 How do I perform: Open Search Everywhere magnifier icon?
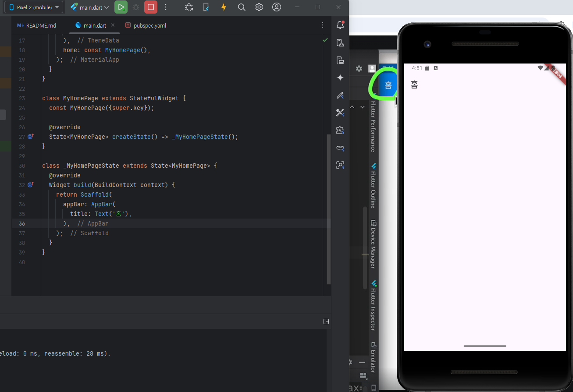[x=242, y=7]
